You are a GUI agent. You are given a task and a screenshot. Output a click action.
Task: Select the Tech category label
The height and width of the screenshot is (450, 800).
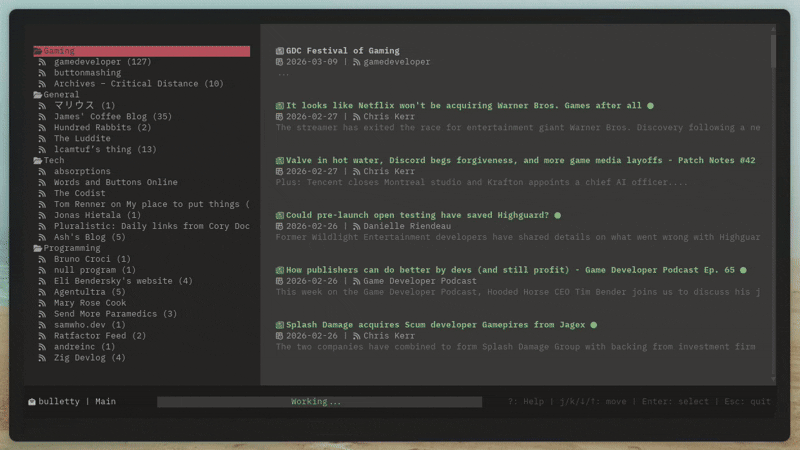(54, 161)
